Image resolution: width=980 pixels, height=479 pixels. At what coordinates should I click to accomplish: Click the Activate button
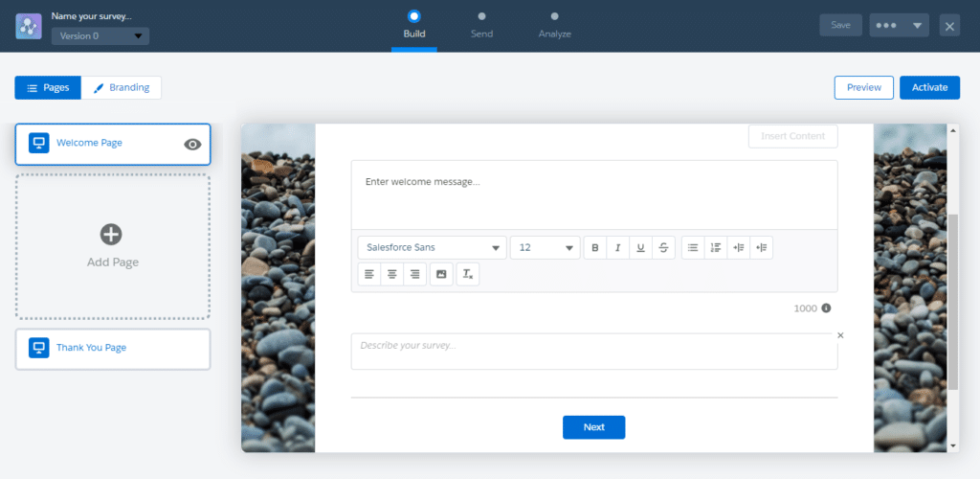pos(928,87)
